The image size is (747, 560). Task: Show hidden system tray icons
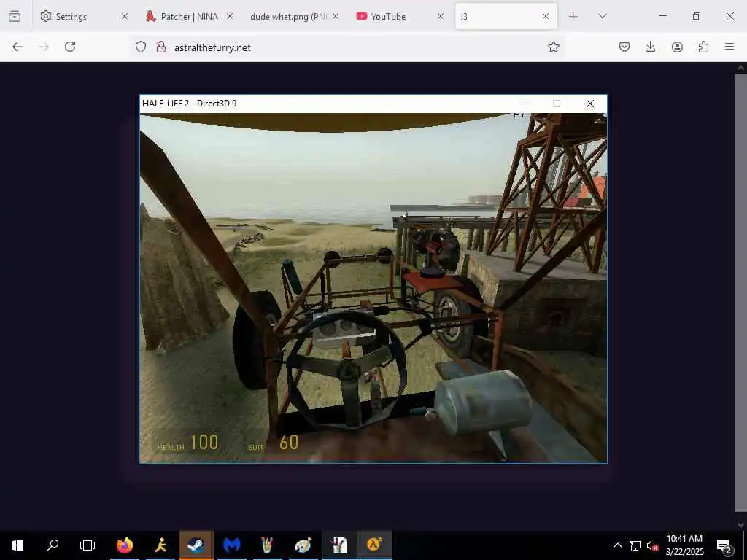pos(617,545)
